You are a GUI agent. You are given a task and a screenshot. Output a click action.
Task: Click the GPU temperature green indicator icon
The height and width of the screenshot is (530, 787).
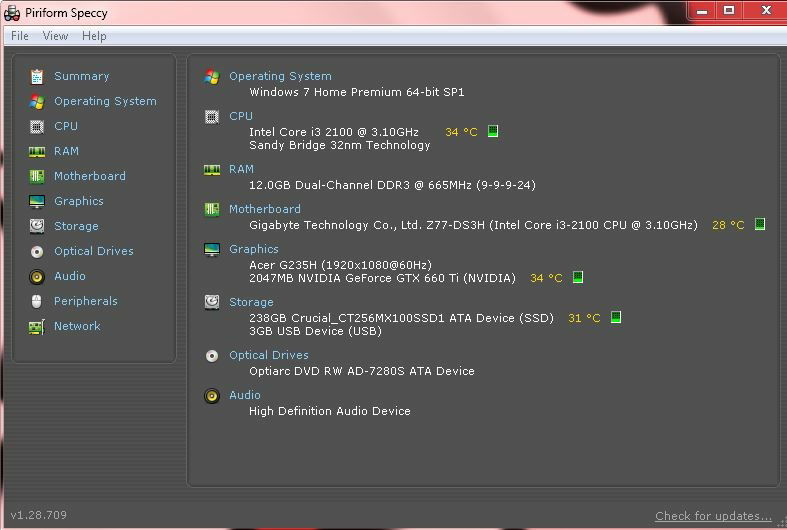coord(578,278)
